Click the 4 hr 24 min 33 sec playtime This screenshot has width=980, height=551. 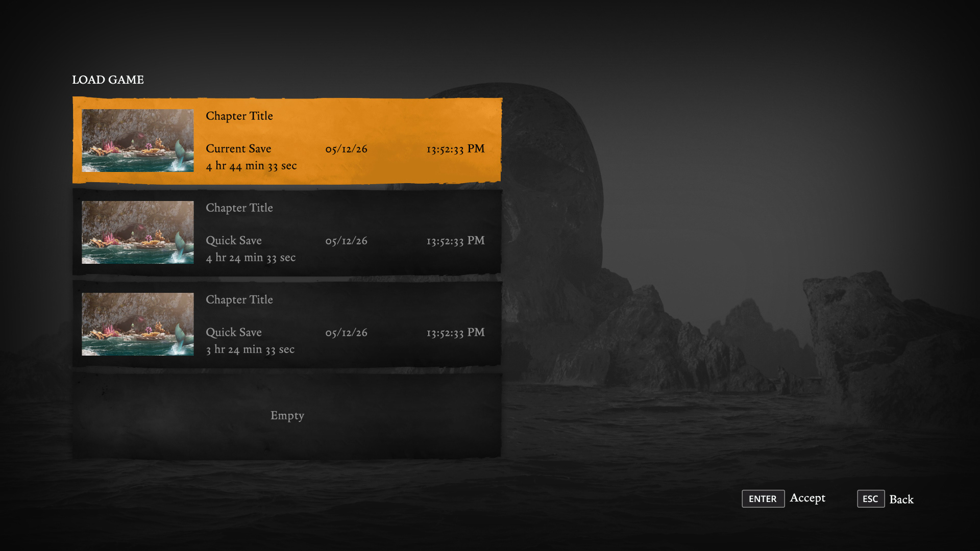pyautogui.click(x=251, y=258)
